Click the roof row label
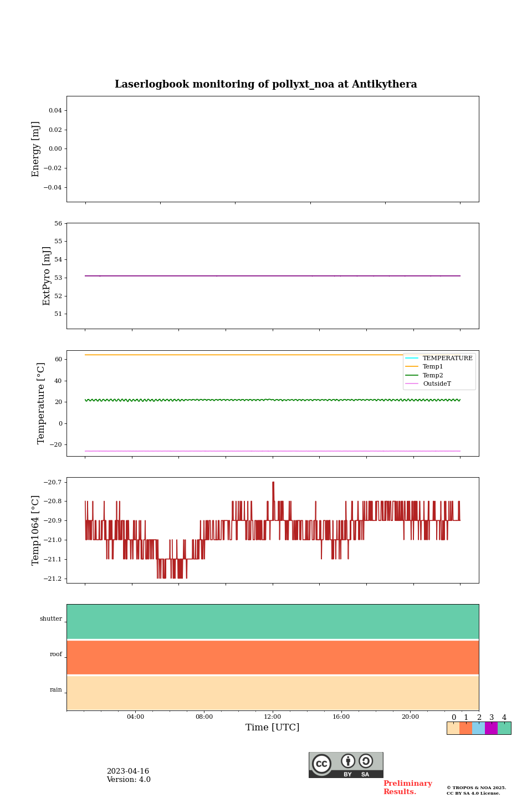 click(56, 654)
